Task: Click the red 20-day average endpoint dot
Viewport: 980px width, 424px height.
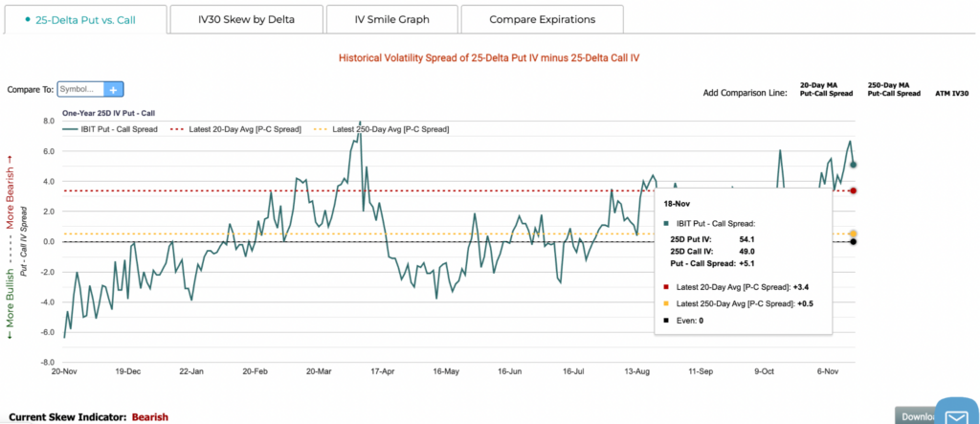Action: [854, 190]
